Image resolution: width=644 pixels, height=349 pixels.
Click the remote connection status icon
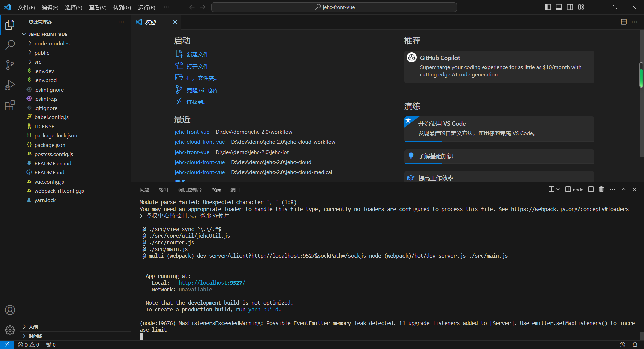point(7,345)
